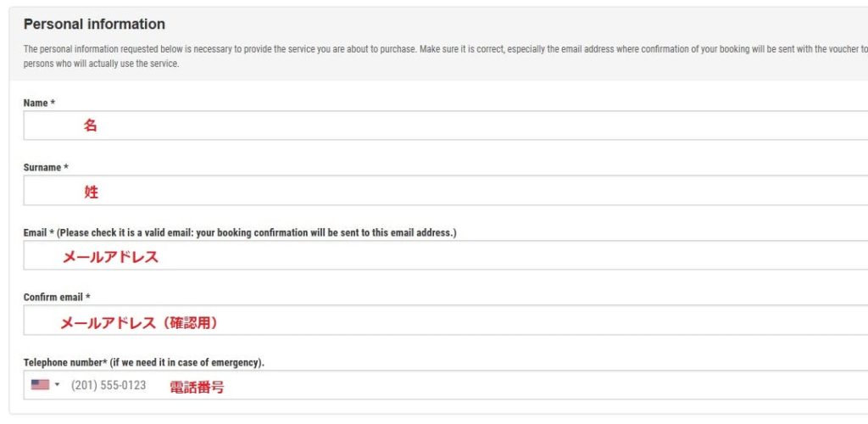868x424 pixels.
Task: Click the メールアドレス（確認用） annotation
Action: click(138, 323)
